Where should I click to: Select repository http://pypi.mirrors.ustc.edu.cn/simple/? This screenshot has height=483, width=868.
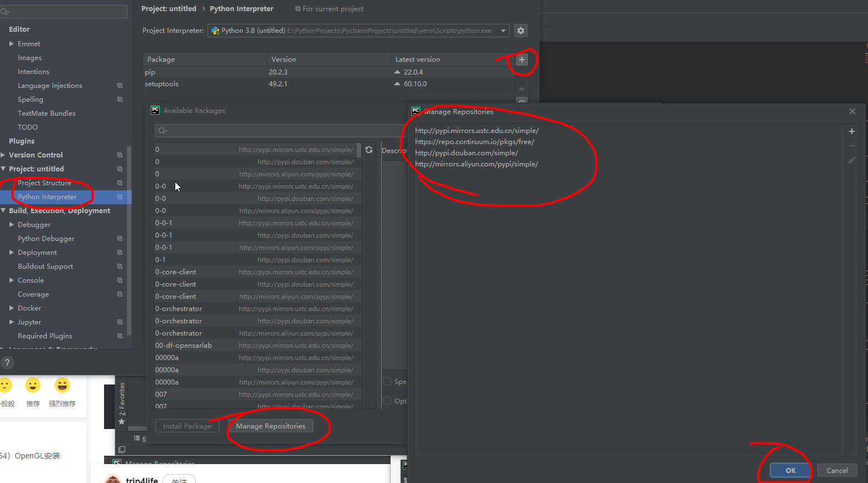[x=477, y=131]
